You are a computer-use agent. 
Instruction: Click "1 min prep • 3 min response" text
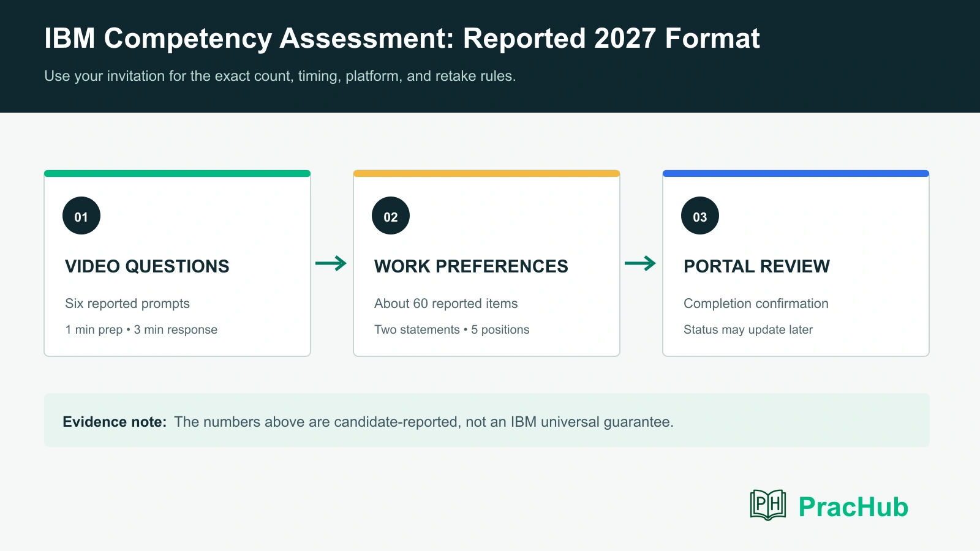coord(141,329)
